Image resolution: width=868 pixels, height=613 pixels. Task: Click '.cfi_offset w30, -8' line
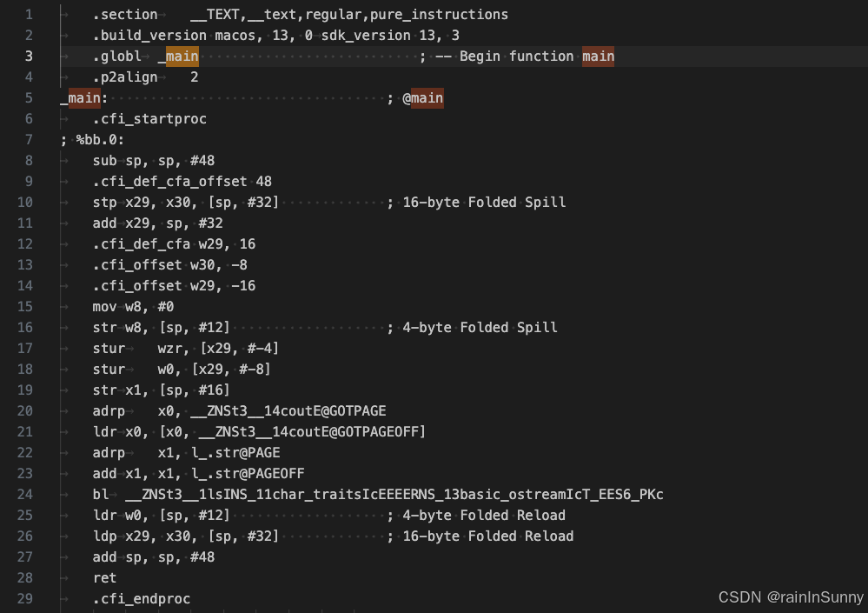170,264
